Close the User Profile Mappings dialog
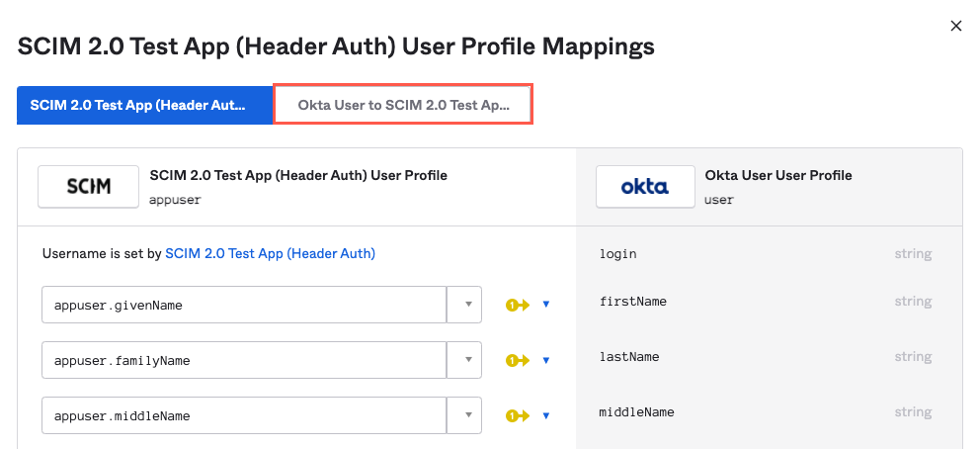Screen dimensions: 980x449 point(955,26)
